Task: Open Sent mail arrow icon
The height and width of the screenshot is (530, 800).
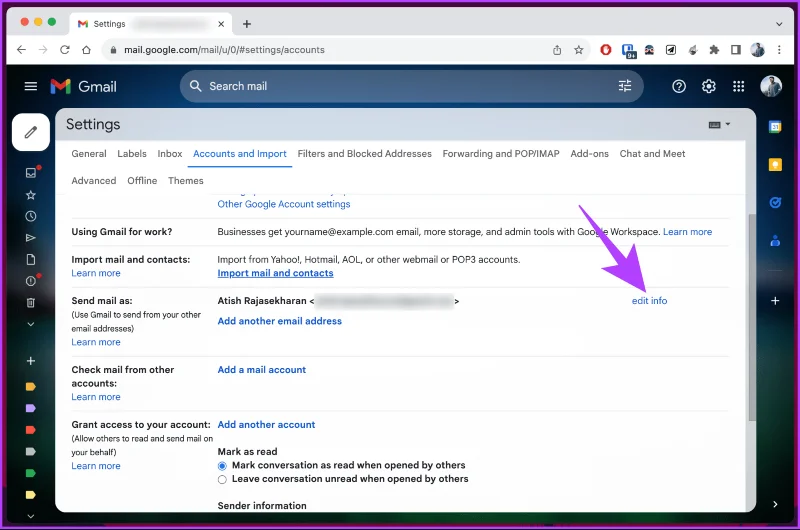Action: pyautogui.click(x=31, y=238)
